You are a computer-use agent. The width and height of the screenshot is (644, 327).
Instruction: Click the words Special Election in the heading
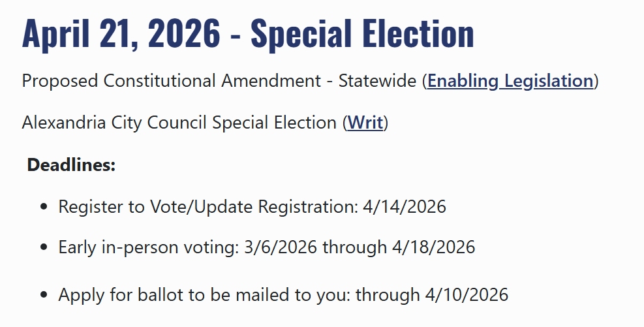tap(362, 33)
